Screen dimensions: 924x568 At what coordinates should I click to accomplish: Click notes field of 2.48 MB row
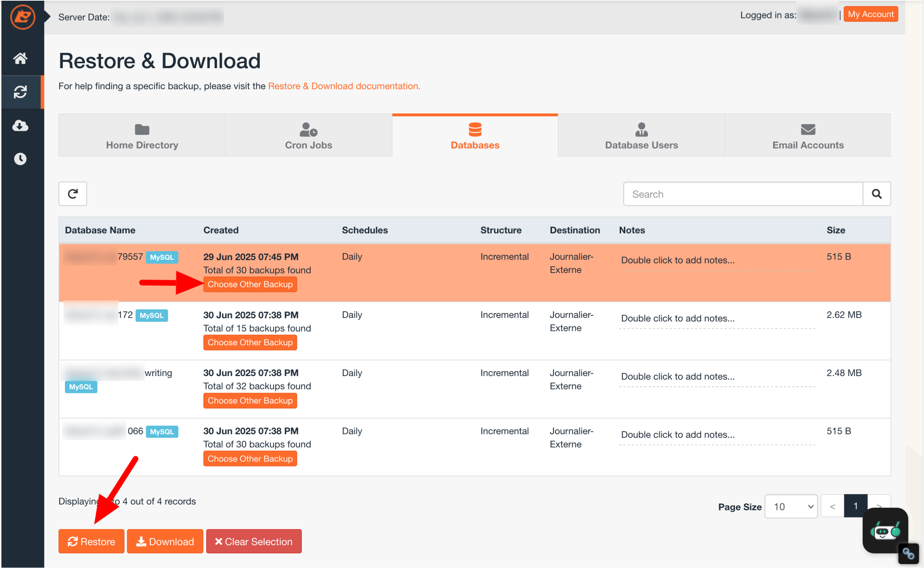(717, 376)
